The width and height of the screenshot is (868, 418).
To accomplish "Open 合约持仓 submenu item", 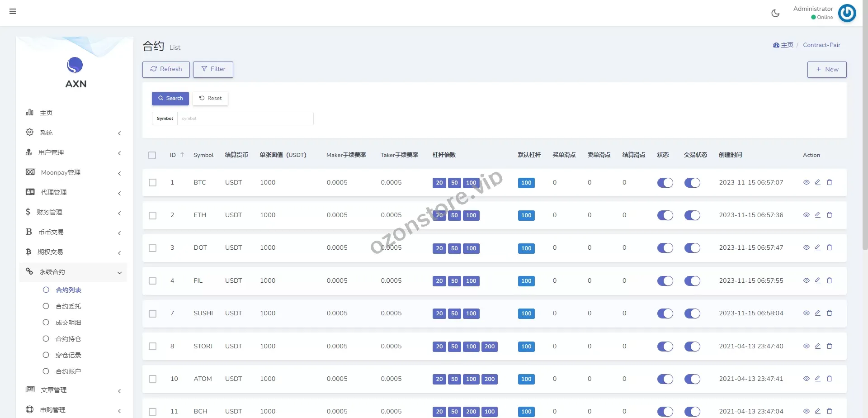I will point(68,339).
